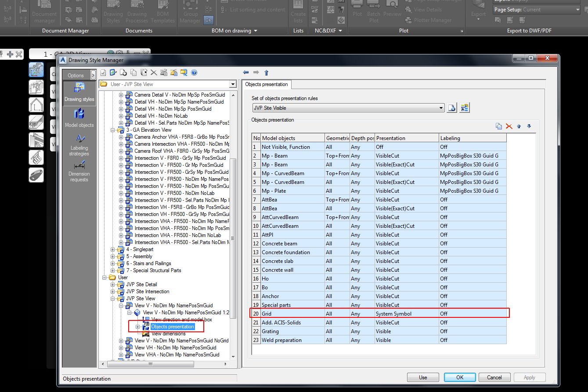
Task: Open the JVP Site Visible rules dropdown
Action: pos(441,108)
